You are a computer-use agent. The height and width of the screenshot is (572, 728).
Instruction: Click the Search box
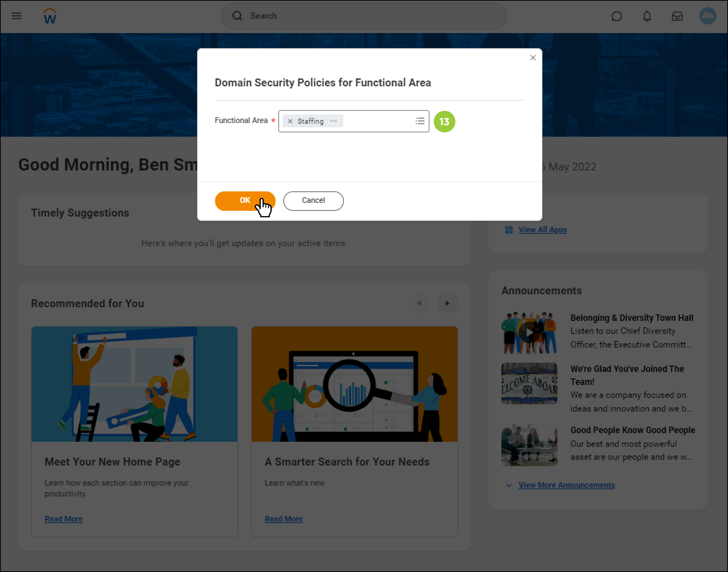pyautogui.click(x=364, y=16)
